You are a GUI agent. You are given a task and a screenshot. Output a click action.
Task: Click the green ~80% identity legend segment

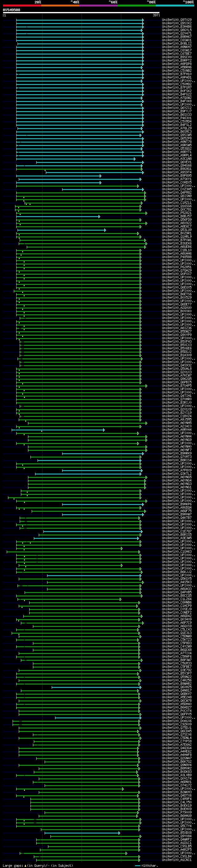point(137,6)
